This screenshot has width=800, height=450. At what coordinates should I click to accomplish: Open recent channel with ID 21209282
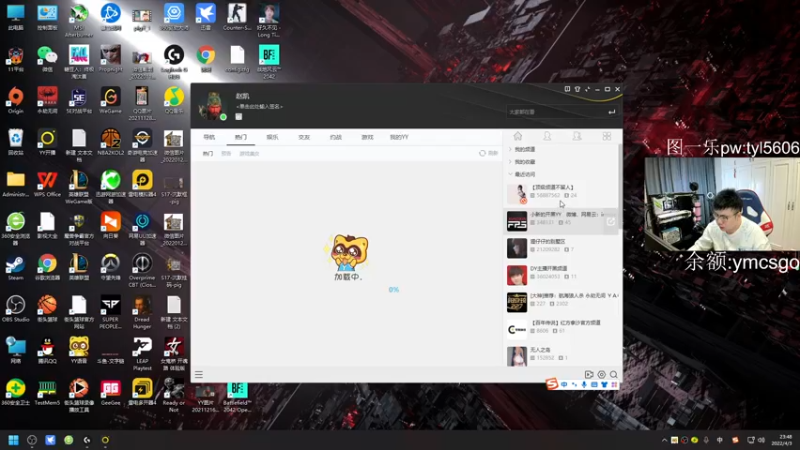pos(561,248)
